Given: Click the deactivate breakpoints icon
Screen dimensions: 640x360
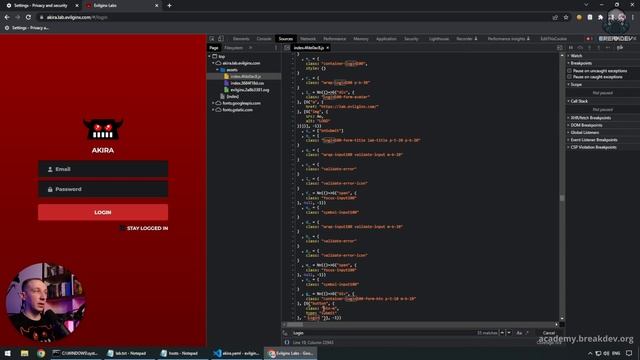Looking at the screenshot, I should click(620, 48).
